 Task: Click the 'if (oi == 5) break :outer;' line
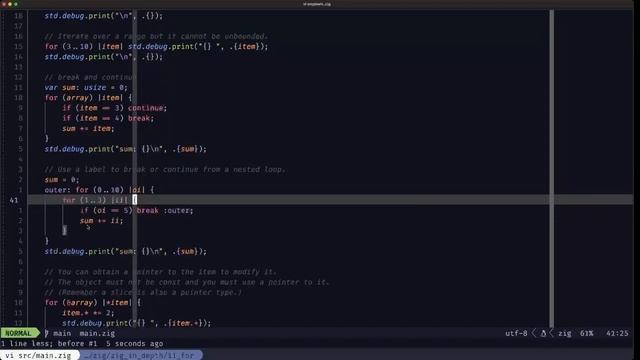(x=137, y=211)
